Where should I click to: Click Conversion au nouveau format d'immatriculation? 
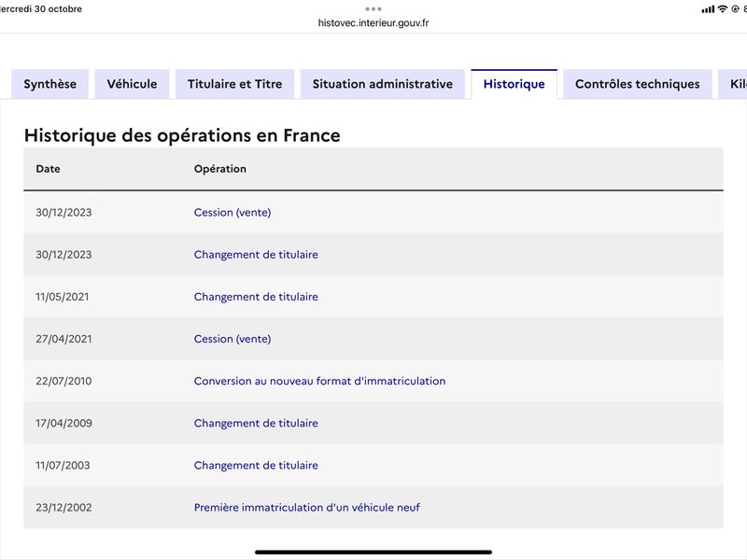(319, 381)
